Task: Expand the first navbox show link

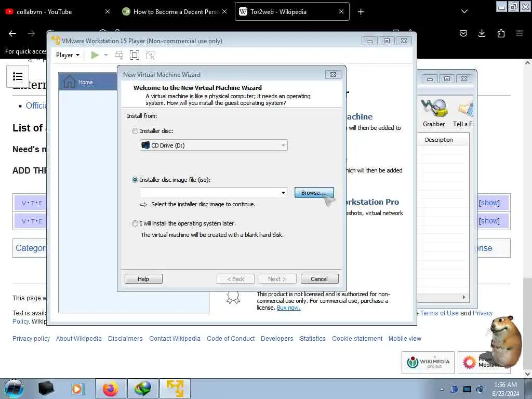Action: click(x=489, y=203)
